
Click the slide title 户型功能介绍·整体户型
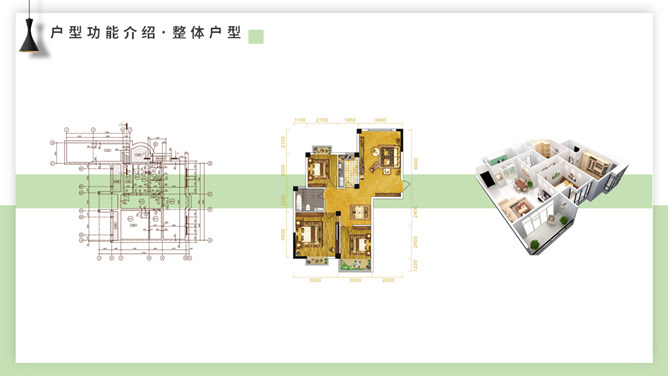[146, 33]
